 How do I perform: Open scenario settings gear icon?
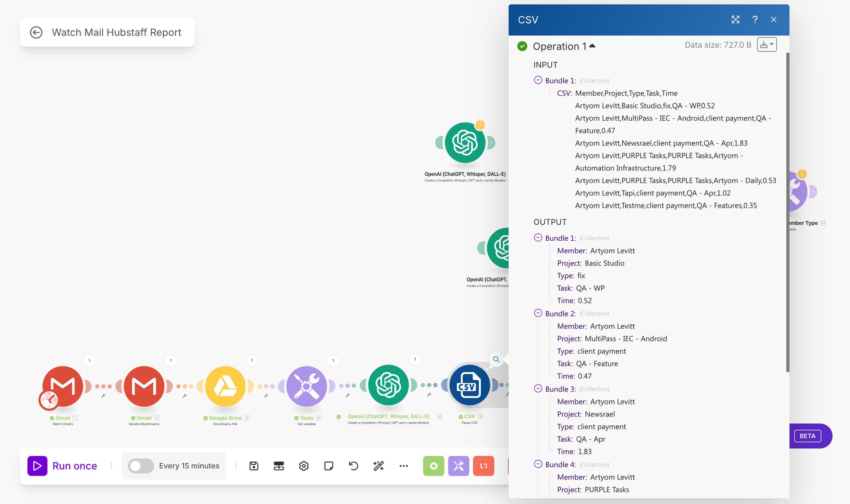304,466
